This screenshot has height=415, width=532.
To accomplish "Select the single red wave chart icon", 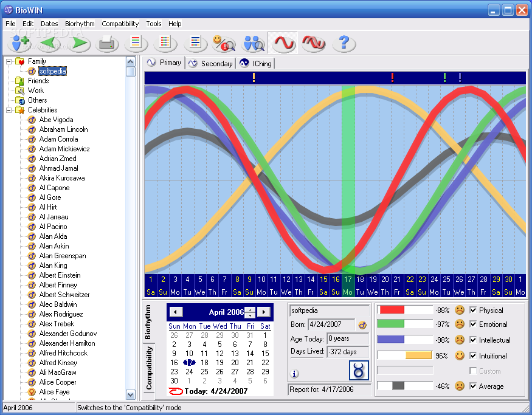I will (x=283, y=43).
